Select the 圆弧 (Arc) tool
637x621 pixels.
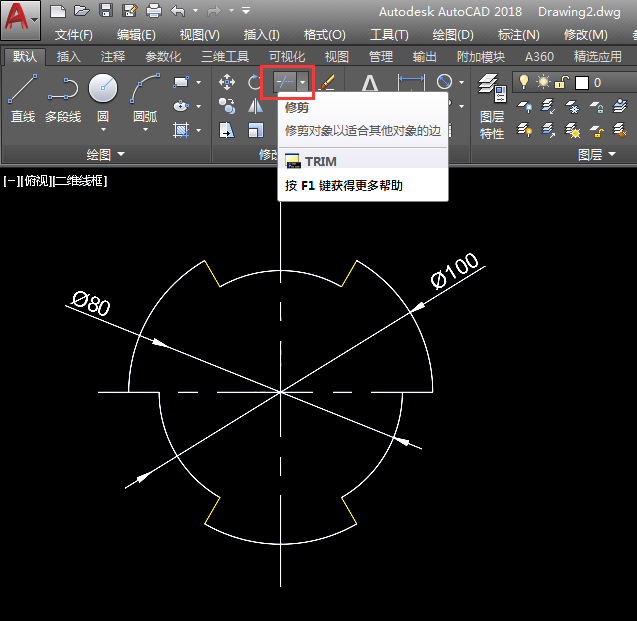[x=145, y=99]
